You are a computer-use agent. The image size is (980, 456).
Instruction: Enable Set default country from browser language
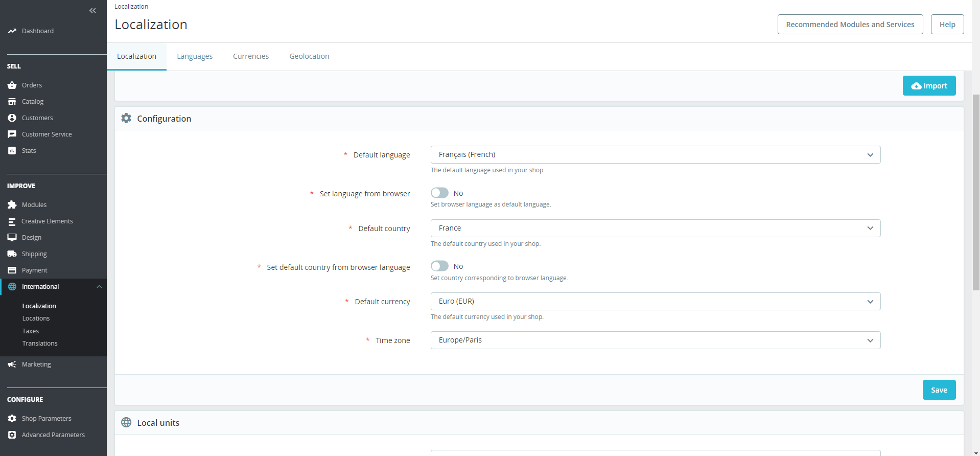tap(439, 266)
